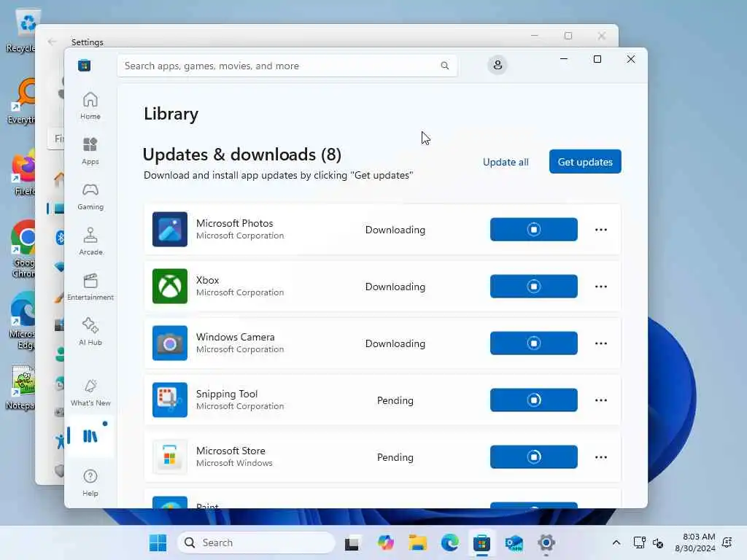Click the Xbox app icon
The image size is (747, 560).
[x=169, y=286]
